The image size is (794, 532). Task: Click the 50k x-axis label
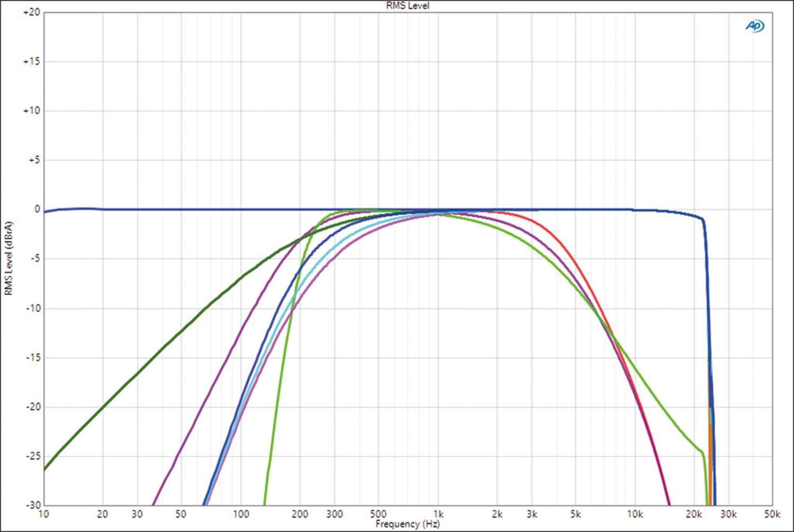click(x=772, y=514)
